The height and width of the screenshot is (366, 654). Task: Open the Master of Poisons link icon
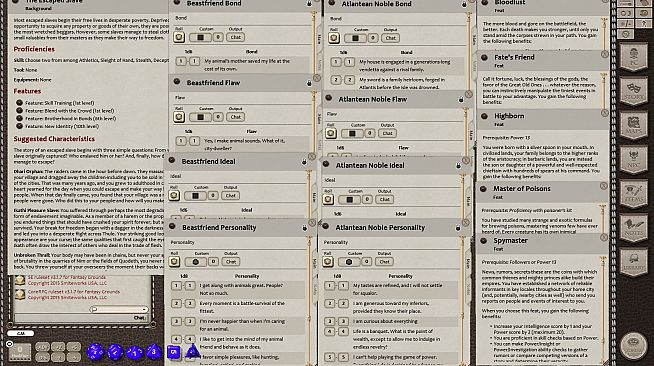(483, 189)
